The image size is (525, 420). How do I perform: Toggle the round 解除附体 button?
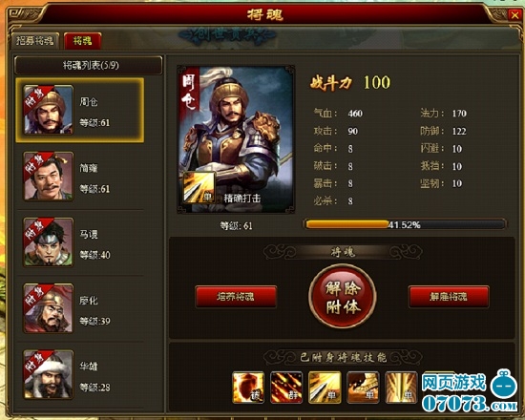[x=343, y=297]
